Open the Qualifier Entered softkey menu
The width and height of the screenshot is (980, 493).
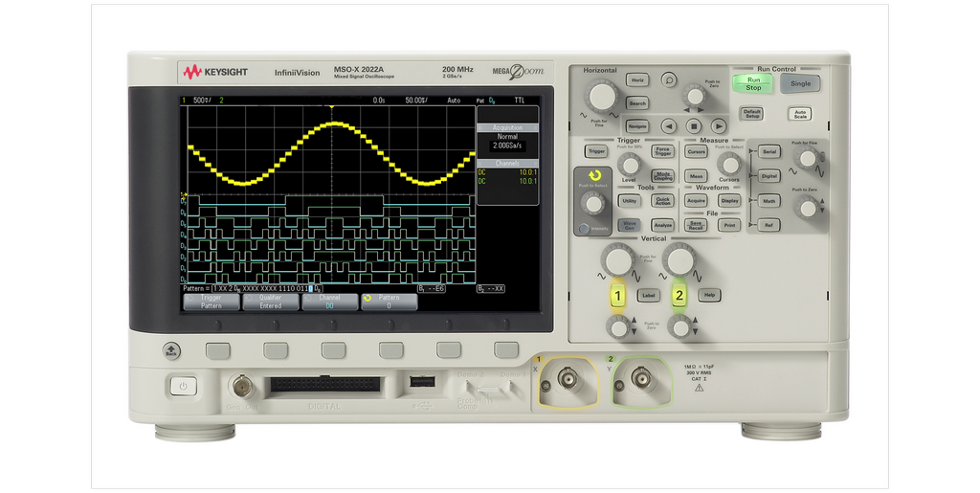(x=270, y=302)
